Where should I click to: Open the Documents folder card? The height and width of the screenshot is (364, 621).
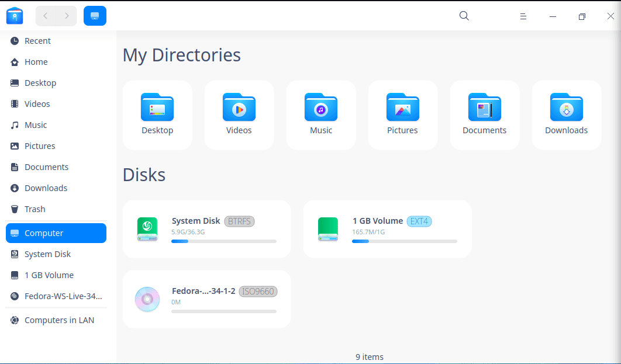coord(485,115)
